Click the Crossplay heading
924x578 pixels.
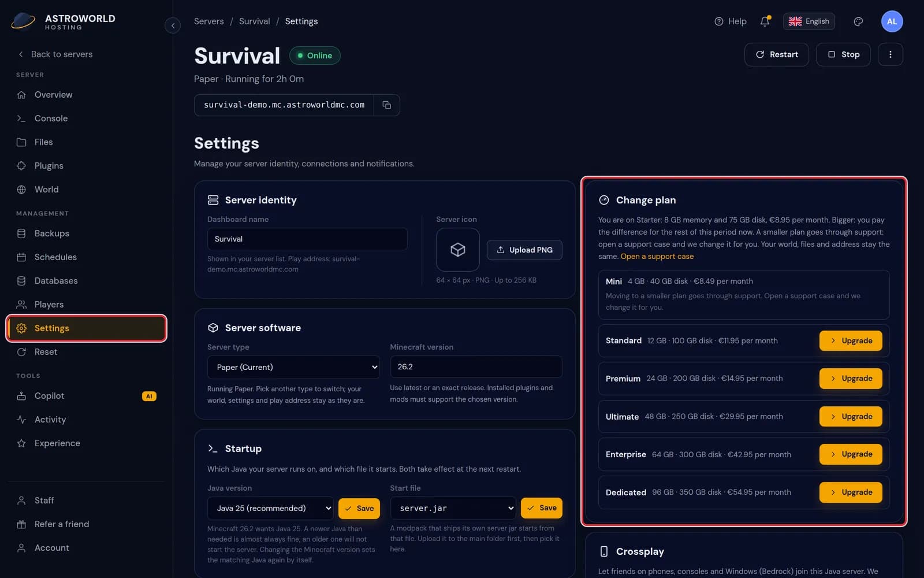tap(640, 551)
